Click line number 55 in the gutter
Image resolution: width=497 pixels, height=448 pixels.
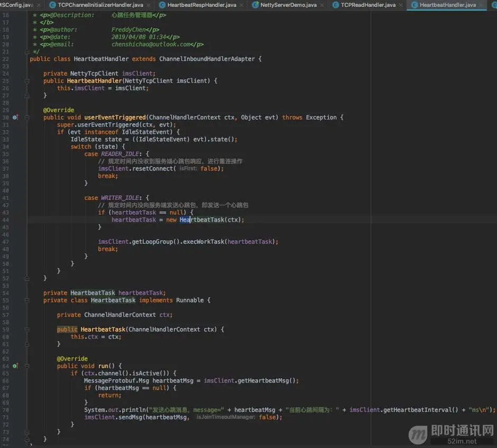pos(6,300)
